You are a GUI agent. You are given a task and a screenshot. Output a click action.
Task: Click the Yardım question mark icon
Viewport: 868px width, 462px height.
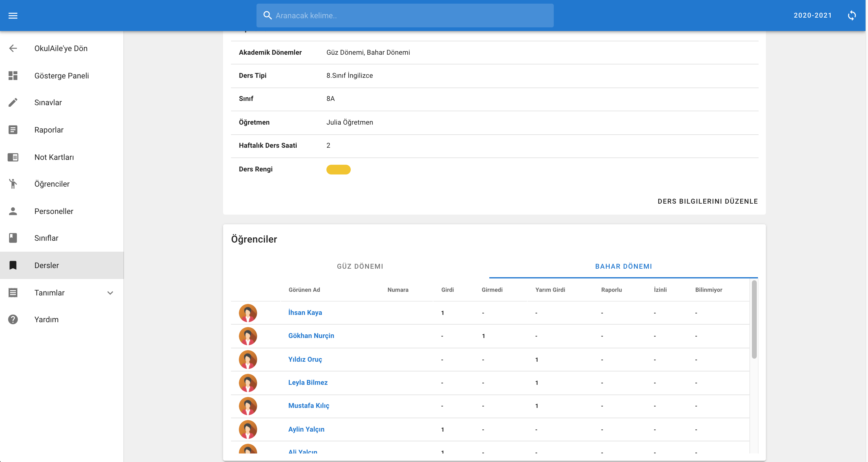coord(13,319)
